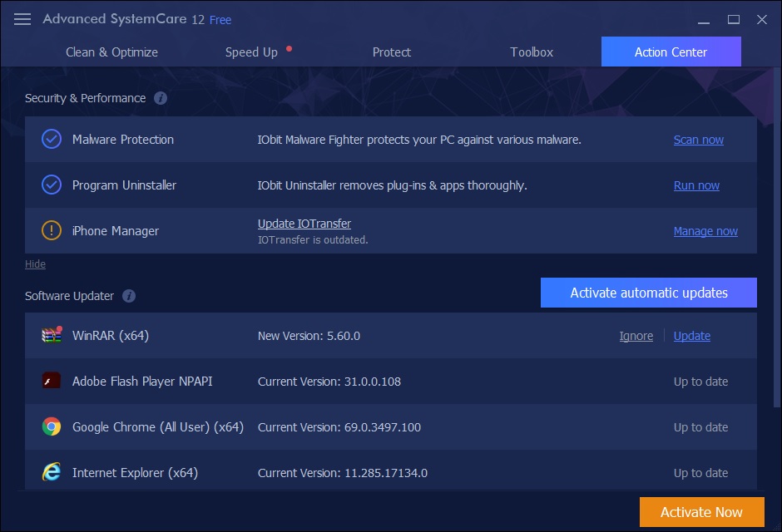
Task: Switch to the Toolbox tab
Action: 531,52
